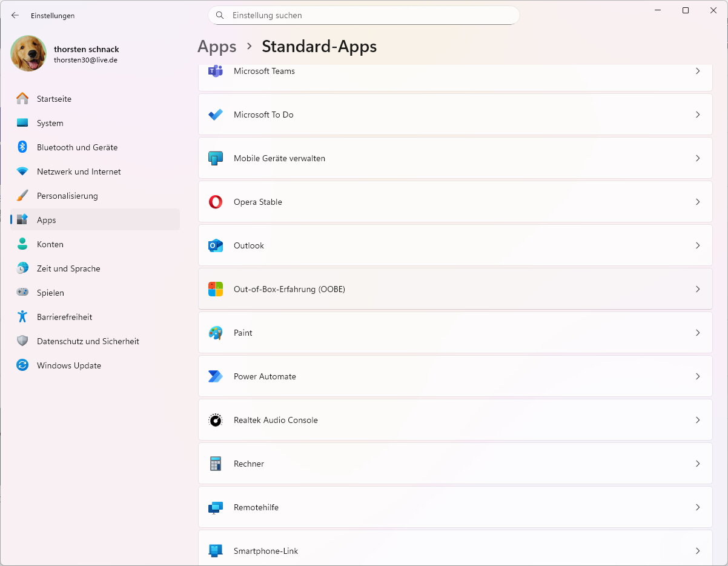The image size is (728, 566).
Task: Expand the Microsoft Teams entry chevron
Action: point(698,71)
